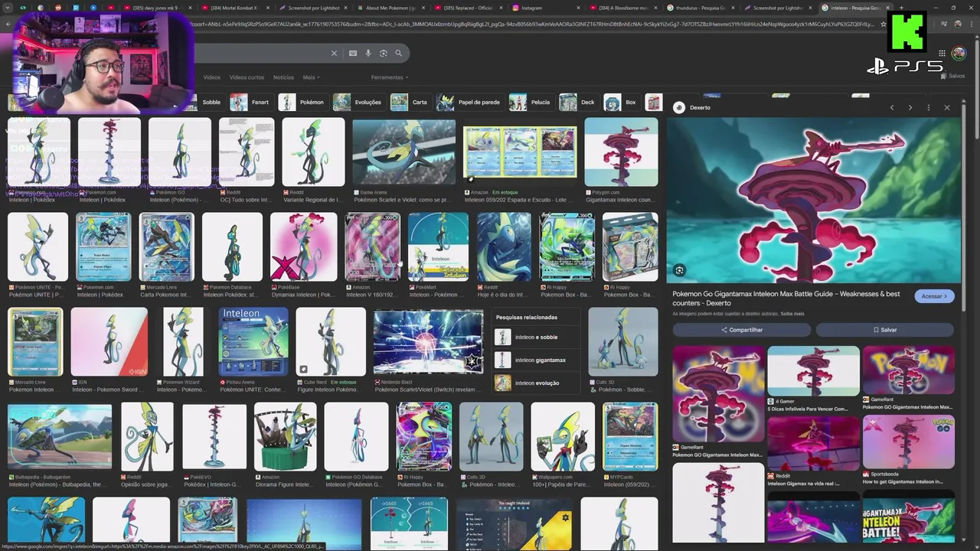Start voice search with the microphone icon

368,54
